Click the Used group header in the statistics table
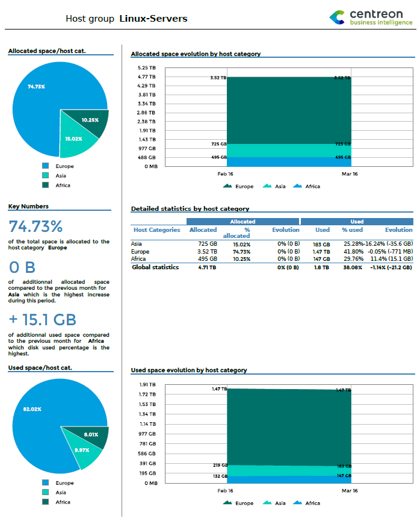 pyautogui.click(x=356, y=222)
